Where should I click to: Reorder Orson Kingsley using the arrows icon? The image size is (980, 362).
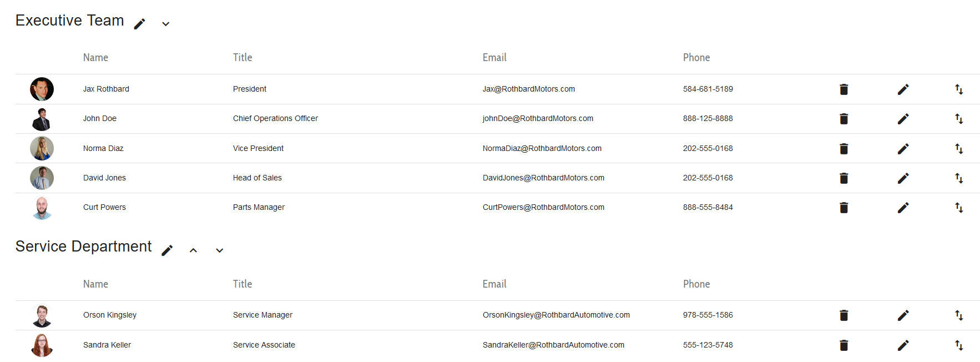959,315
